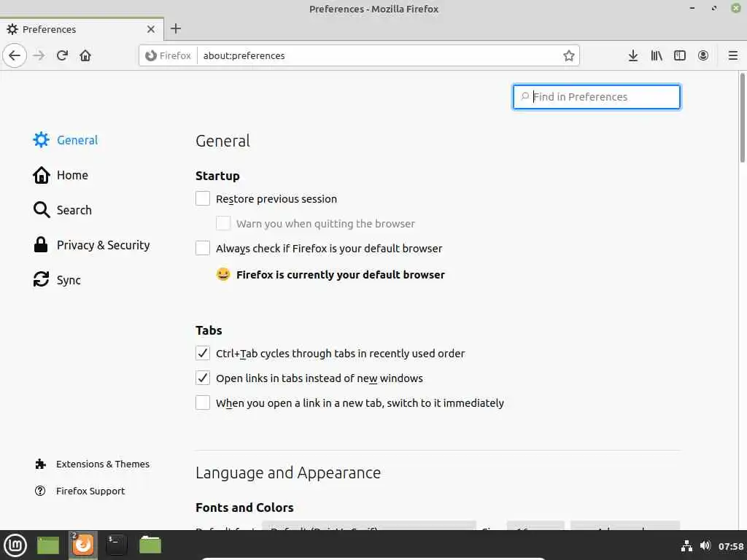The width and height of the screenshot is (747, 560).
Task: Click the Fonts and Colors heading
Action: tap(244, 507)
